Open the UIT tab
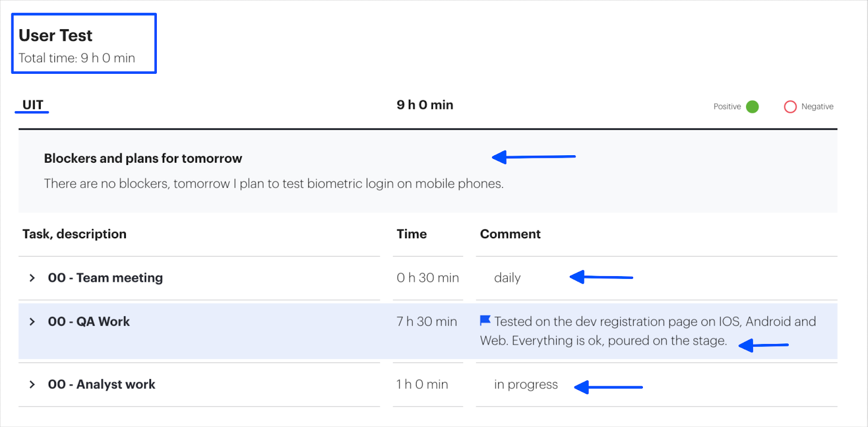This screenshot has width=868, height=427. point(33,105)
